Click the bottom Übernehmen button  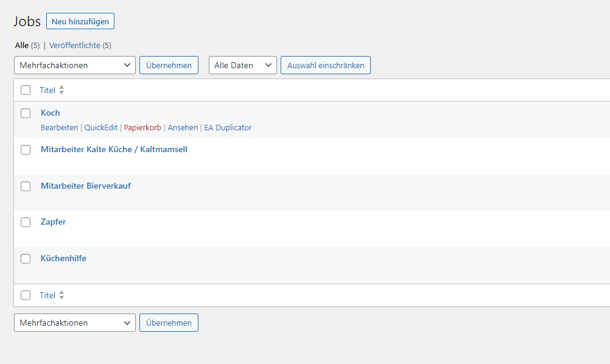pyautogui.click(x=169, y=323)
